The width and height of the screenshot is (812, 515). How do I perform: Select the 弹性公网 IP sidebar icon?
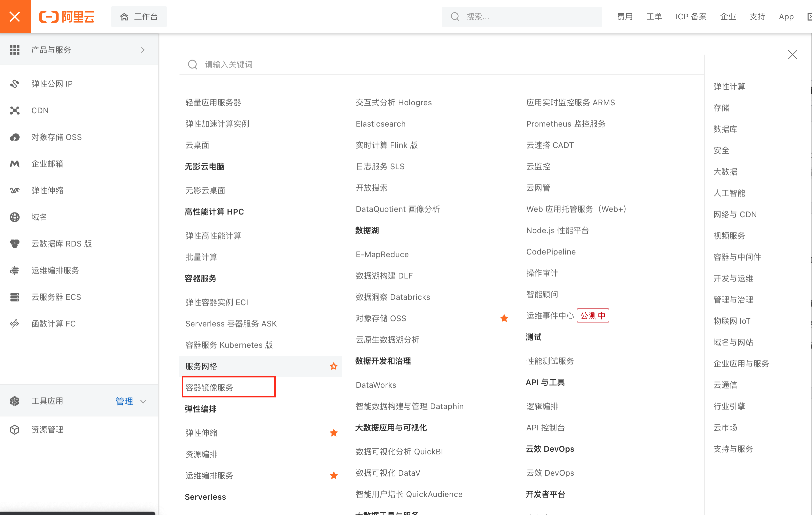pos(15,84)
